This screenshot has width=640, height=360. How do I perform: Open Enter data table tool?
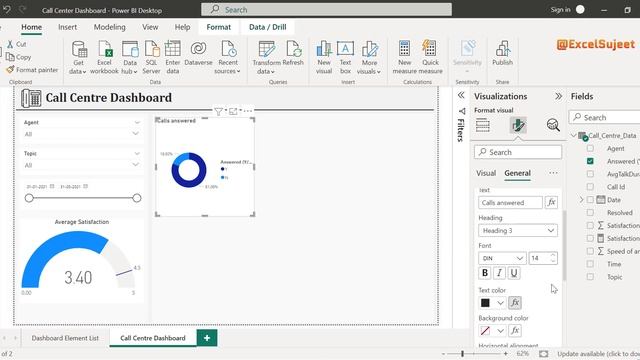[173, 58]
